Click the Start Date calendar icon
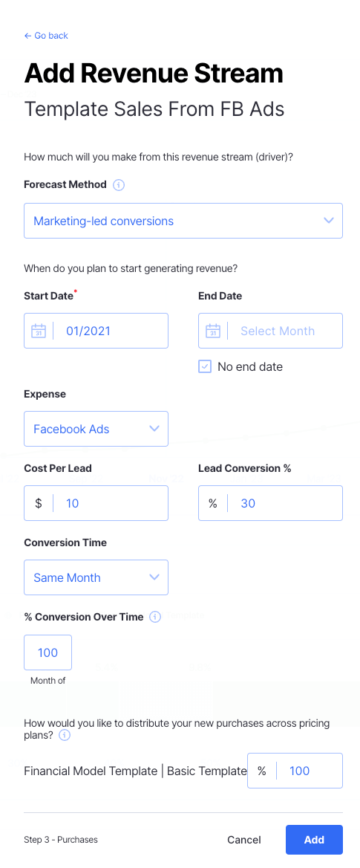Image resolution: width=360 pixels, height=868 pixels. point(38,331)
